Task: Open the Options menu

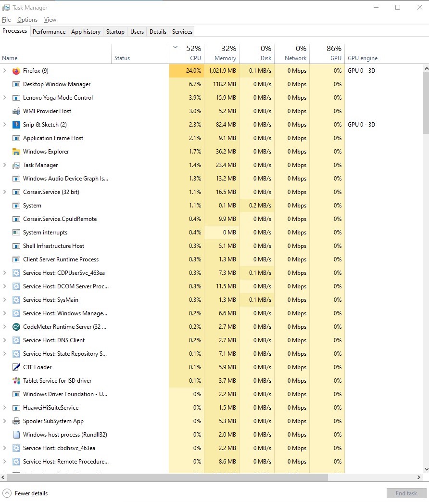Action: [x=27, y=20]
